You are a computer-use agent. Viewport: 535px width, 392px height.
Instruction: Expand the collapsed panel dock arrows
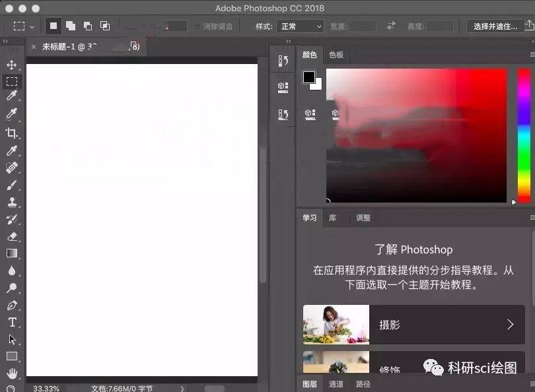(x=289, y=41)
